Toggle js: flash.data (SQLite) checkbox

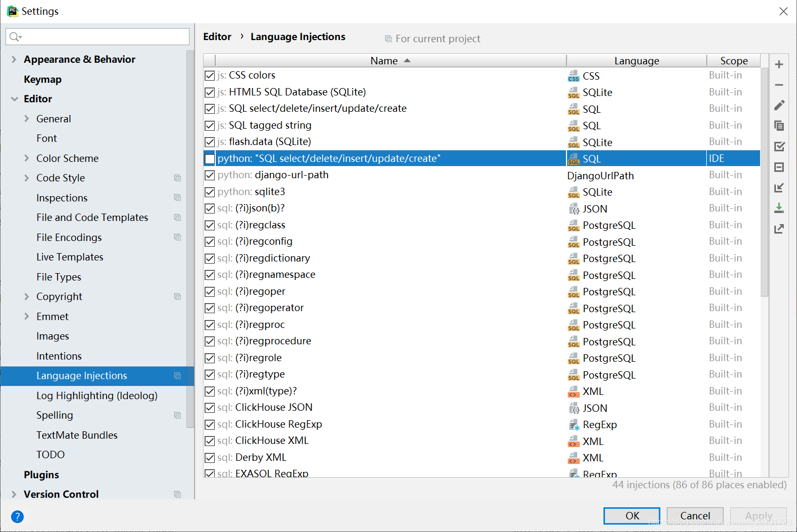pyautogui.click(x=209, y=142)
